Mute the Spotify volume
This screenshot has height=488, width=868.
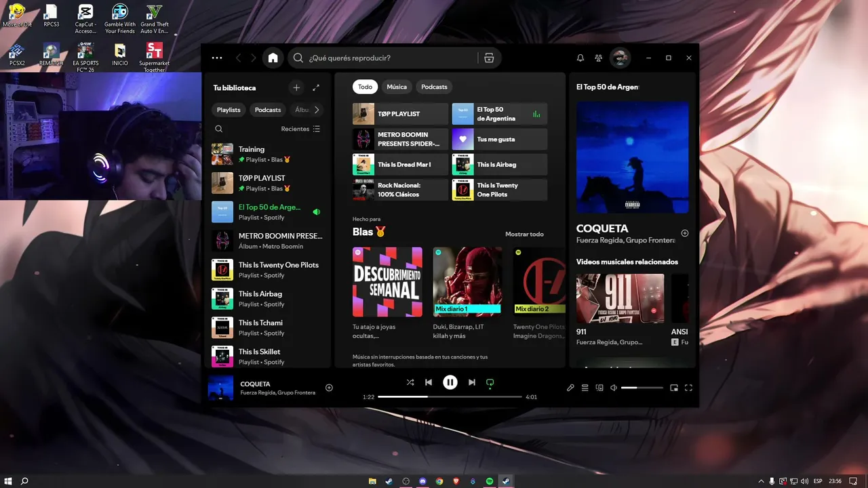tap(614, 388)
